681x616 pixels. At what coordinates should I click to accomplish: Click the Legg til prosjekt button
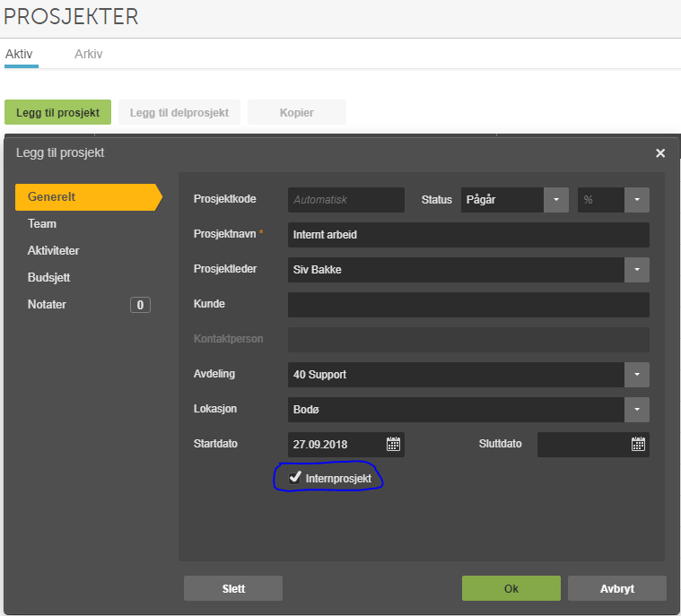tap(57, 112)
